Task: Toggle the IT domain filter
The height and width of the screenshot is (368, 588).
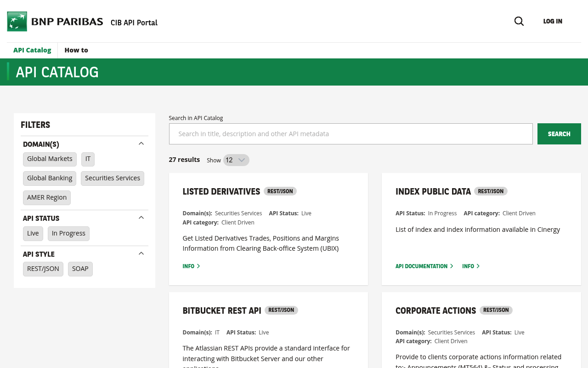Action: pyautogui.click(x=88, y=159)
